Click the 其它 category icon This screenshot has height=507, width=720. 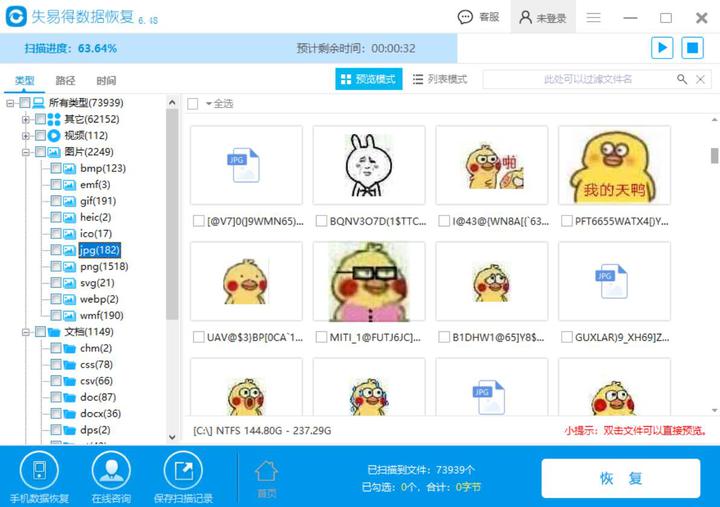click(54, 119)
